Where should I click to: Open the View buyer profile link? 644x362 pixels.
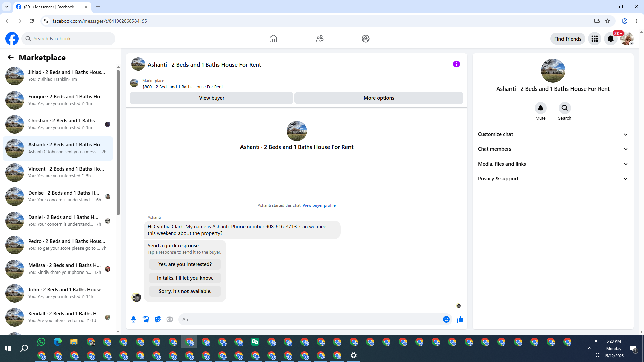(x=319, y=205)
